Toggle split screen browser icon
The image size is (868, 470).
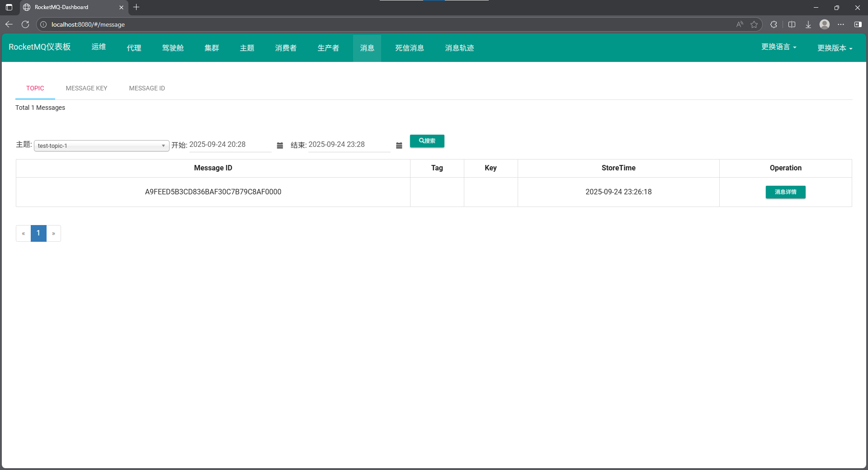[792, 24]
